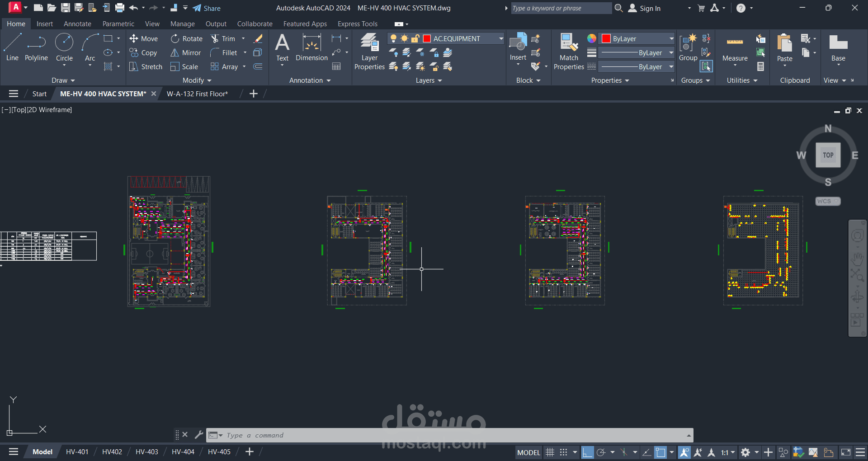Use the Mirror tool
868x461 pixels.
tap(185, 53)
